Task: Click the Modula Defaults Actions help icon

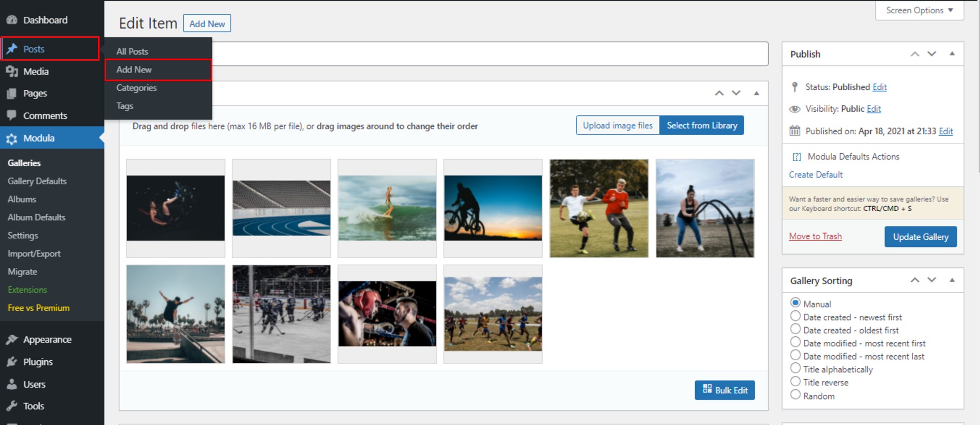Action: (x=797, y=157)
